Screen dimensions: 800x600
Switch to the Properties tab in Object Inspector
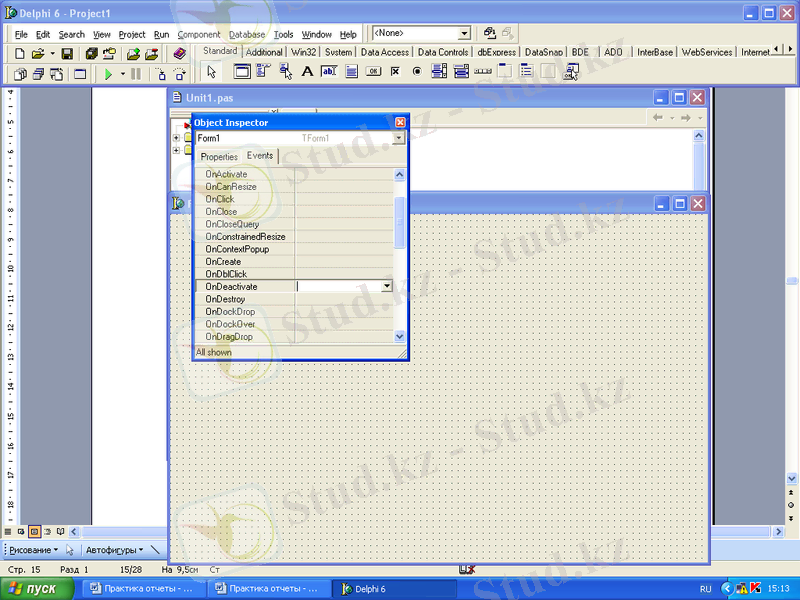219,157
